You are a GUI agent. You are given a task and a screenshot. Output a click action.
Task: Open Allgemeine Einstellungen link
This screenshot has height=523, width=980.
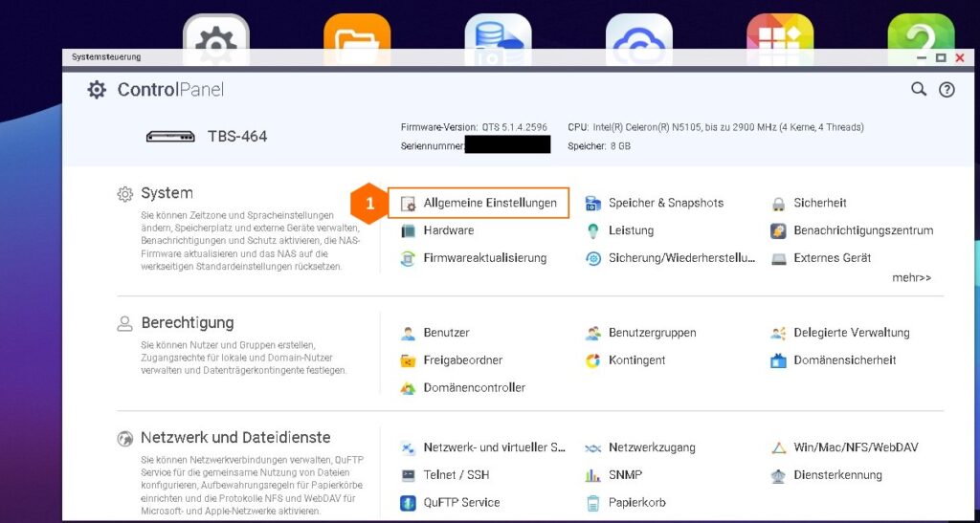point(490,203)
